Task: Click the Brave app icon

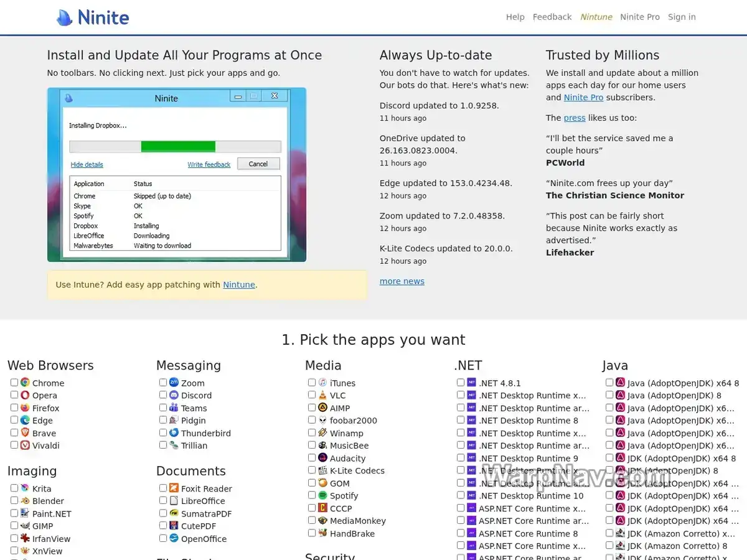Action: point(25,432)
